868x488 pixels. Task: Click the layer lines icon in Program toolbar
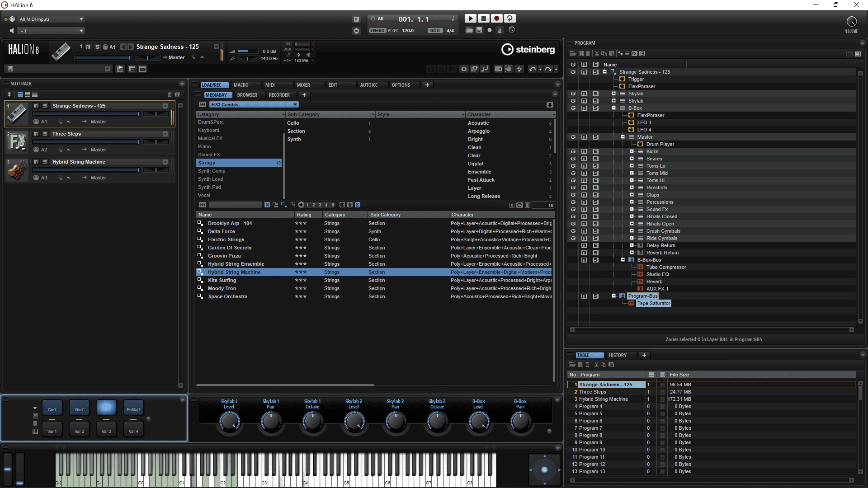(x=627, y=54)
